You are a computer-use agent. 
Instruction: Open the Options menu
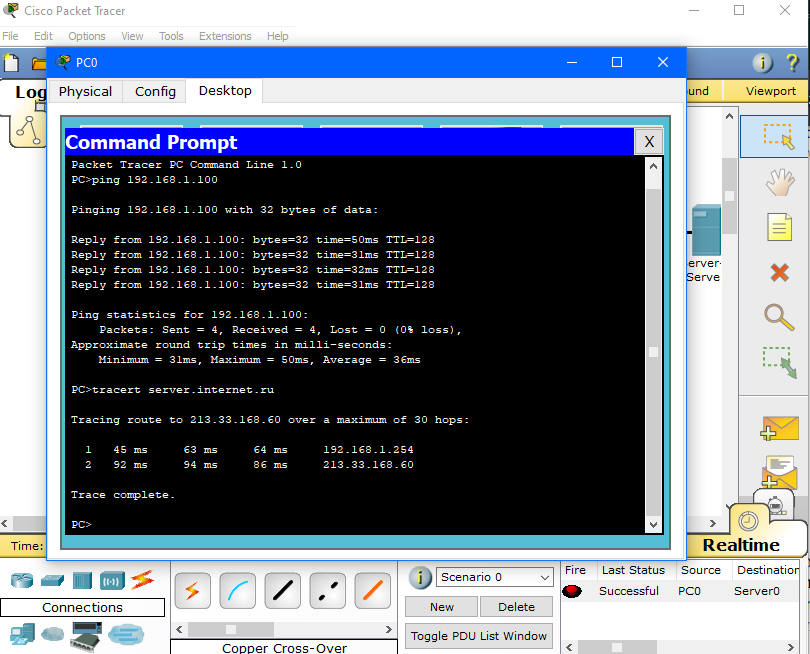pyautogui.click(x=87, y=36)
